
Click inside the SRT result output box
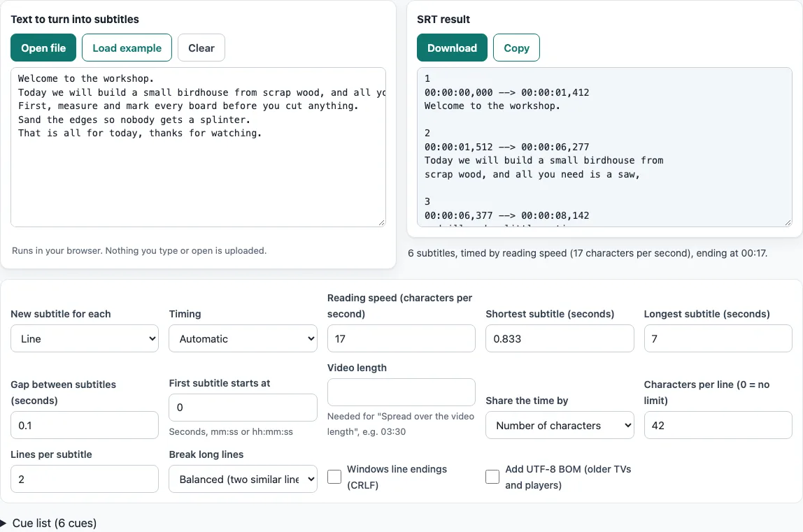point(604,147)
